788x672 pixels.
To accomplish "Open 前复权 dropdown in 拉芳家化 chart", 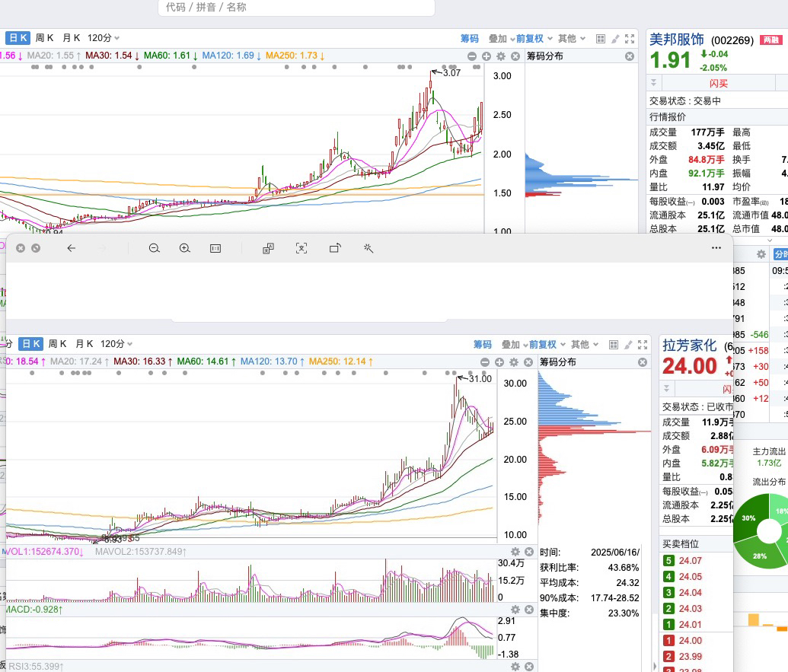I will pyautogui.click(x=547, y=345).
